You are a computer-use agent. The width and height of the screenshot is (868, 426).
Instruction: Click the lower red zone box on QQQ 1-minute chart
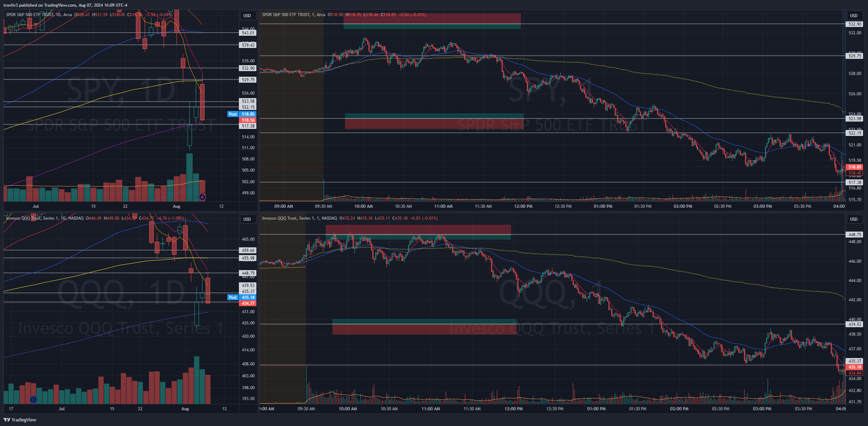424,329
